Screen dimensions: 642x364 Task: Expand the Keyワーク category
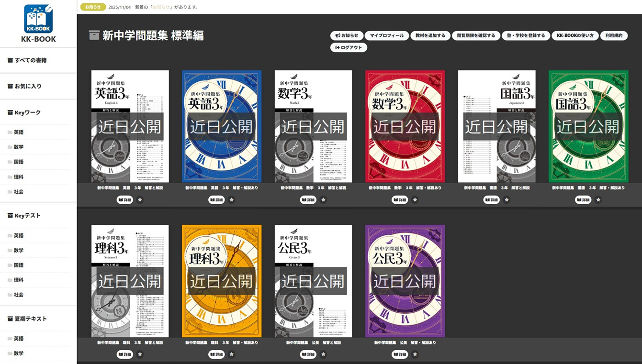[27, 112]
